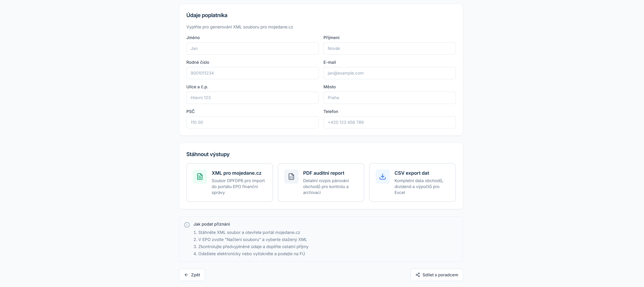
Task: Click the Ulice a č.p. field
Action: [x=252, y=98]
